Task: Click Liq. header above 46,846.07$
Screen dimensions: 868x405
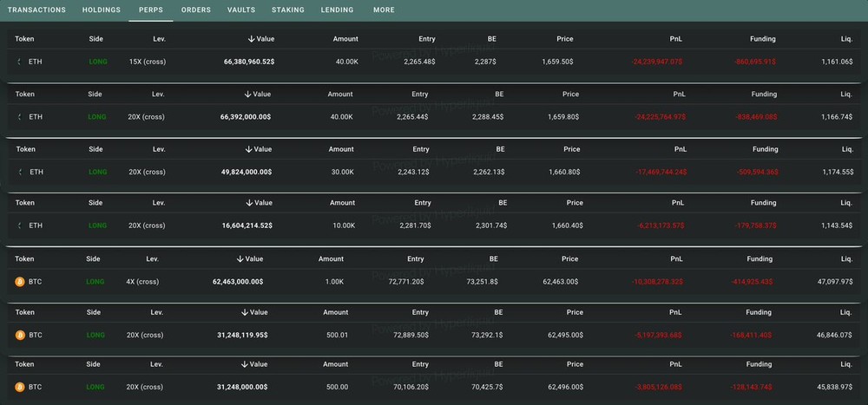Action: coord(846,312)
